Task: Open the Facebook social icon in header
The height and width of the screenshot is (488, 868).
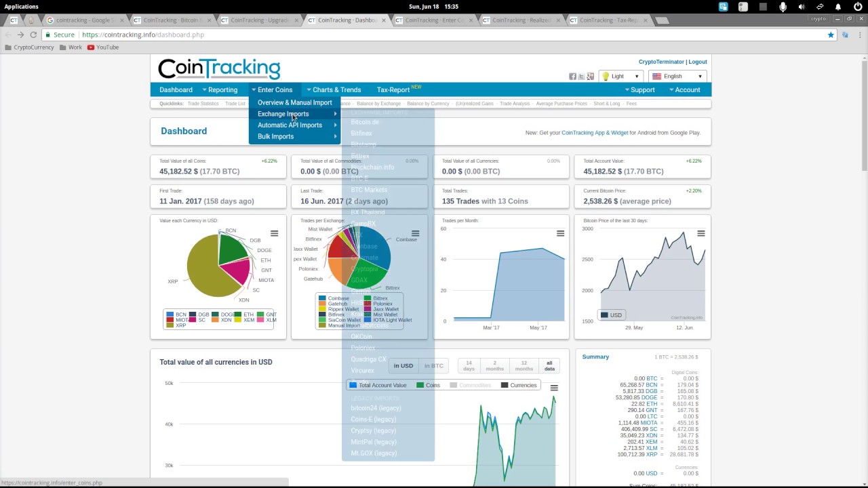Action: tap(572, 77)
